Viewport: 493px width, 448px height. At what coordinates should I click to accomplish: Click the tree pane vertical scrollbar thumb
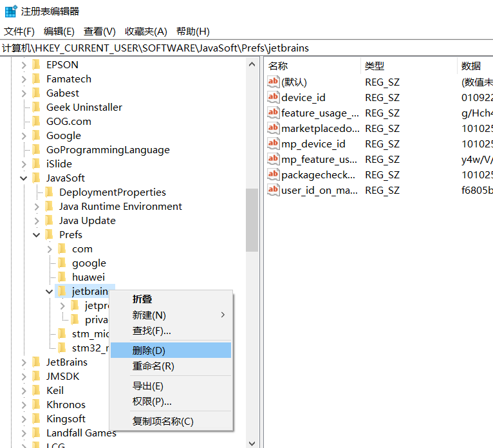252,219
